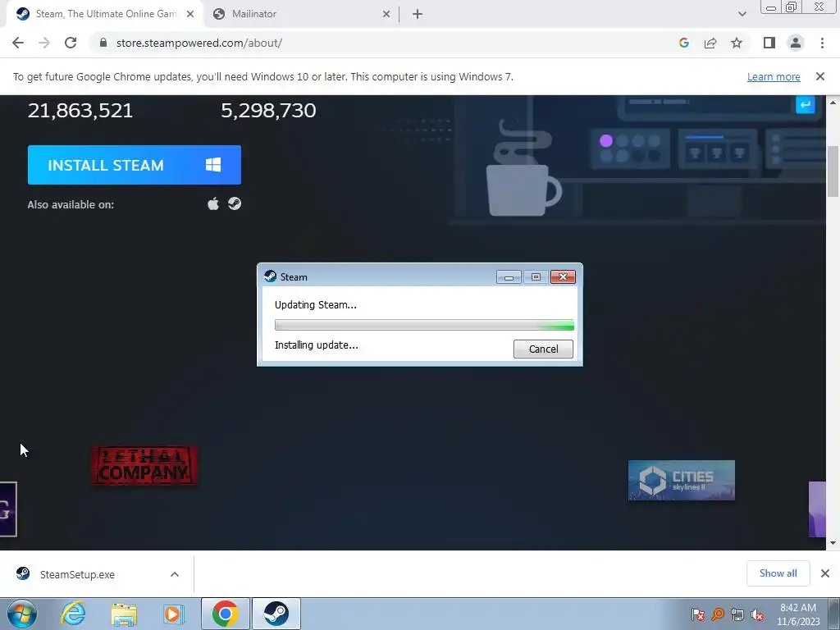Open Windows Media Player taskbar icon
The height and width of the screenshot is (630, 840).
coord(172,614)
